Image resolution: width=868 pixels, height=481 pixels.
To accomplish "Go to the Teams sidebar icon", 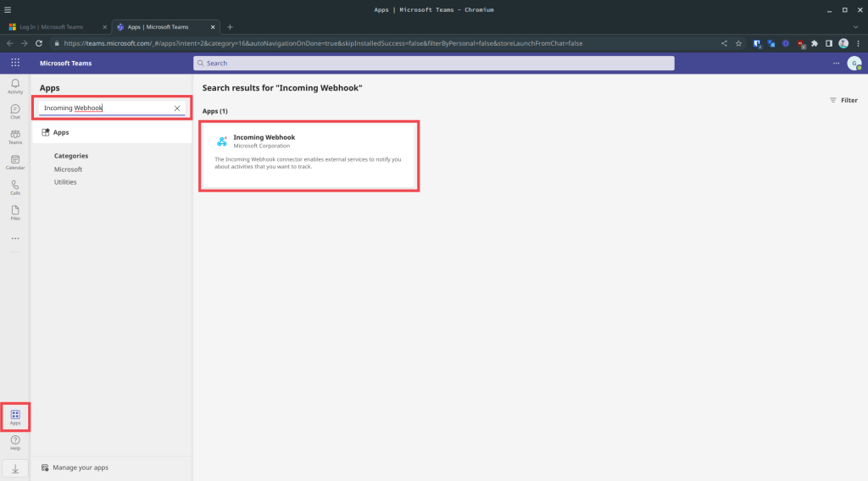I will tap(15, 136).
